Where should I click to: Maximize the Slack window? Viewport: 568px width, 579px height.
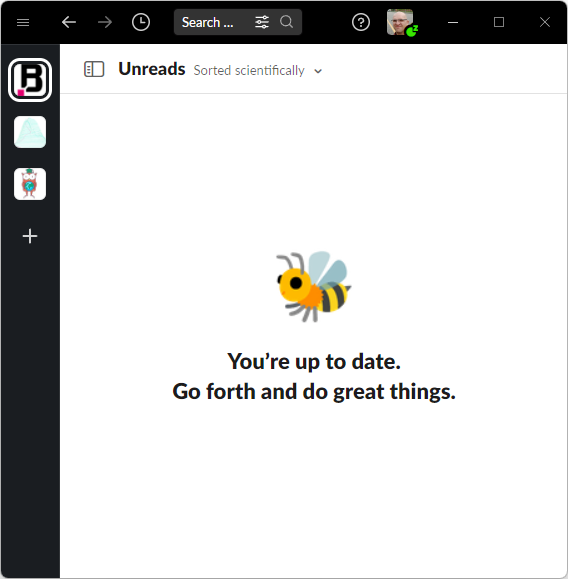[x=499, y=22]
